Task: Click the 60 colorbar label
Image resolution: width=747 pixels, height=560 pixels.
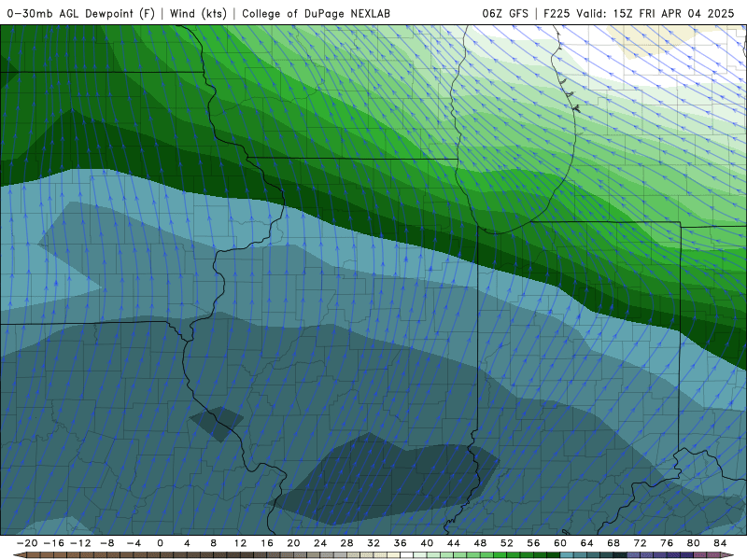Action: 560,543
